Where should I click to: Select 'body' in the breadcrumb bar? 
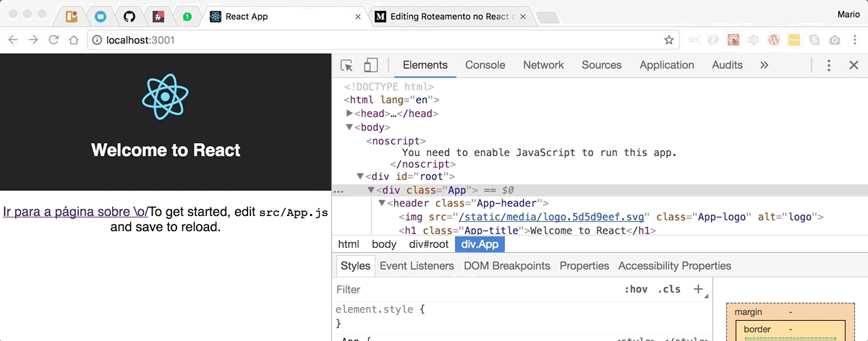pyautogui.click(x=384, y=244)
